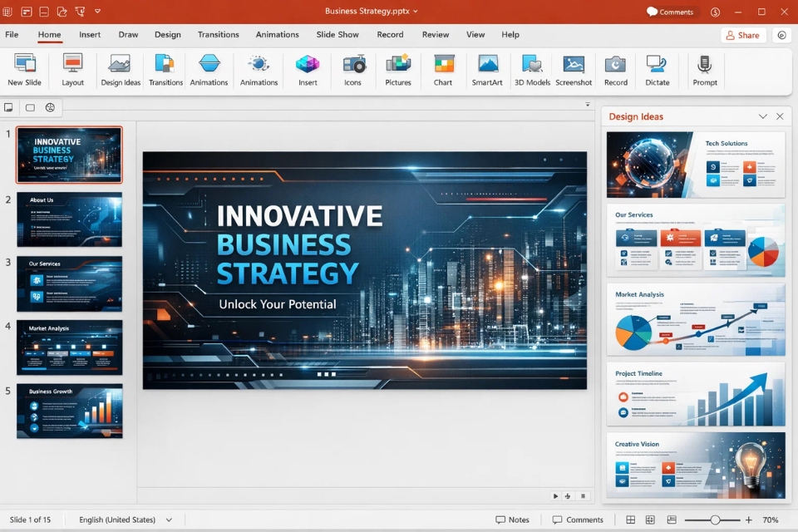Show the Comments pane from the status bar
This screenshot has height=532, width=798.
coord(579,519)
